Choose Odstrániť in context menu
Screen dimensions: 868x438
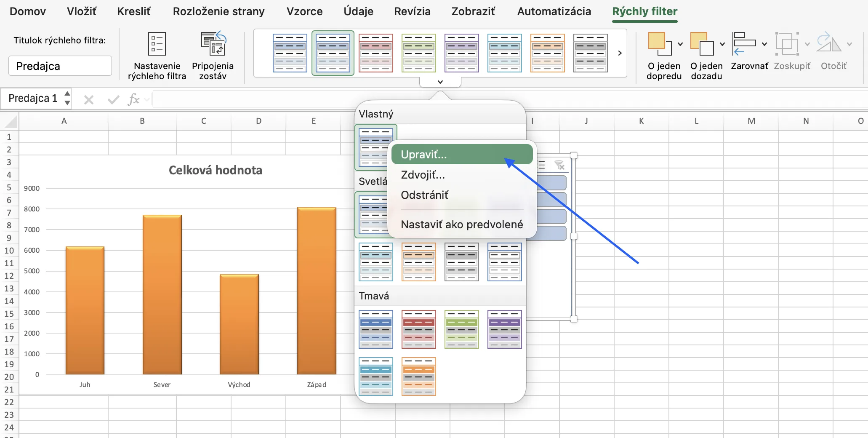pyautogui.click(x=462, y=195)
